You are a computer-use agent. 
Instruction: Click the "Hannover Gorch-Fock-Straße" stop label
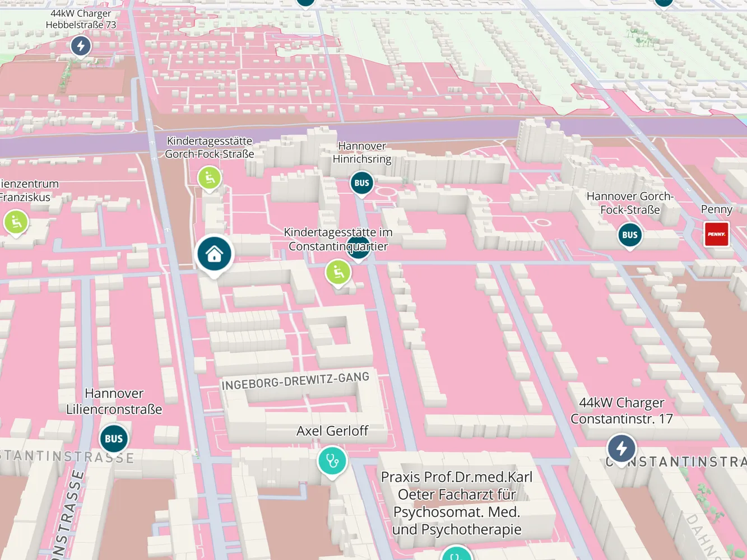[x=630, y=203]
